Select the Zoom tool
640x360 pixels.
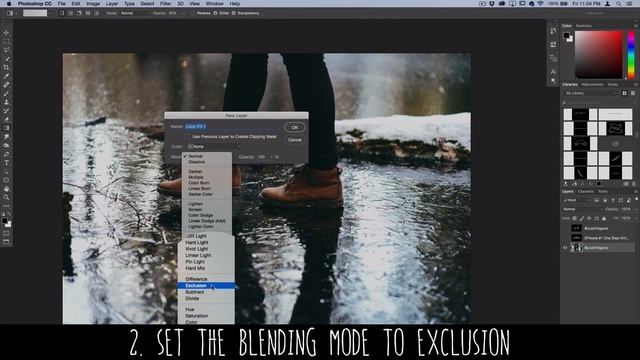coord(6,197)
